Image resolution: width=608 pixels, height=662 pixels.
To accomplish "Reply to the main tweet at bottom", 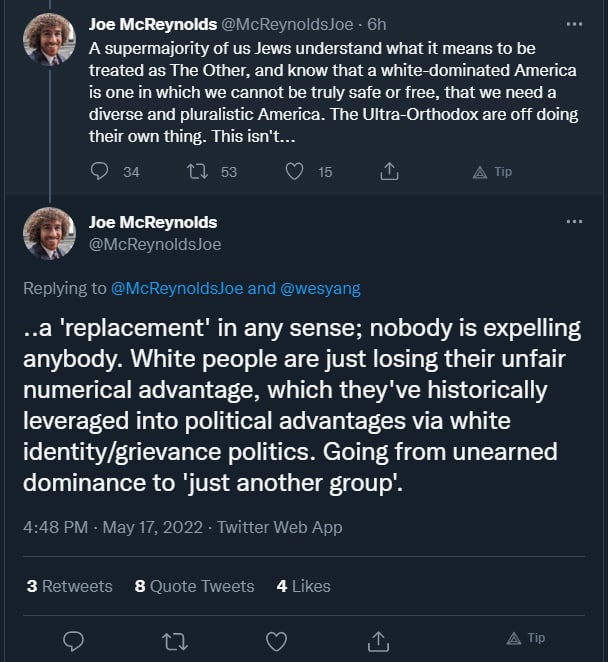I will pos(73,639).
